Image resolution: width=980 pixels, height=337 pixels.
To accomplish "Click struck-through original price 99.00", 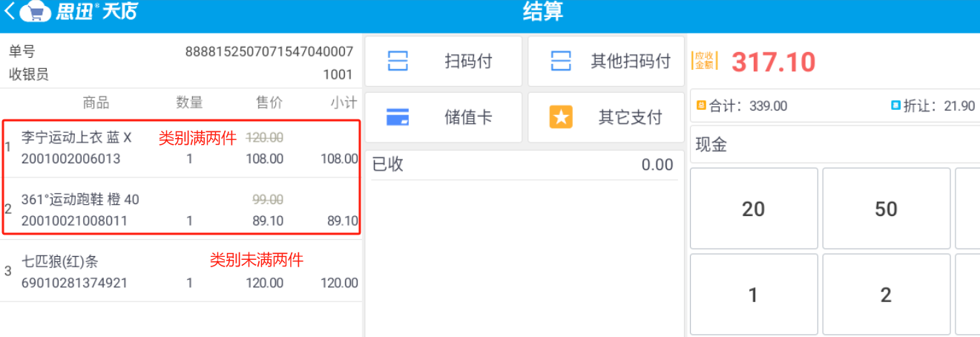I will pos(268,199).
